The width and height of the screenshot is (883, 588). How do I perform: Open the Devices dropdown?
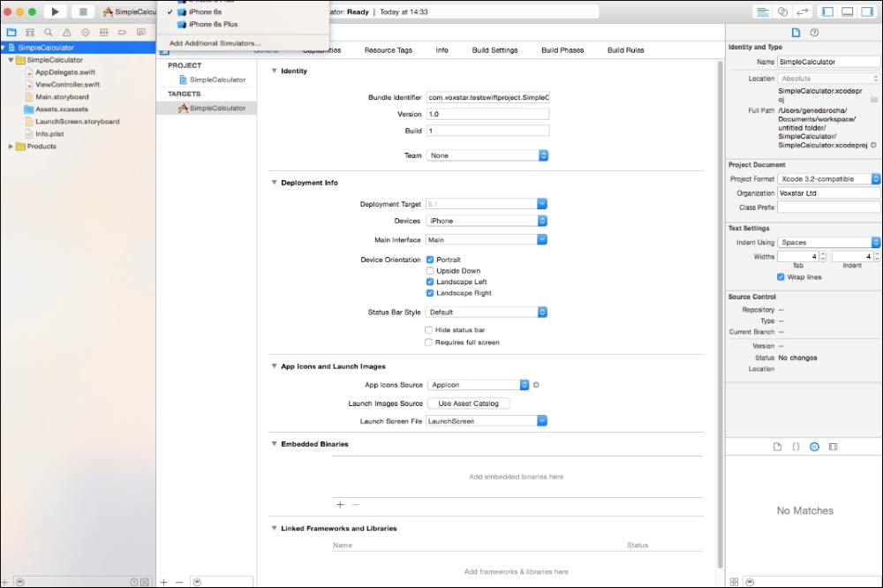pos(487,221)
